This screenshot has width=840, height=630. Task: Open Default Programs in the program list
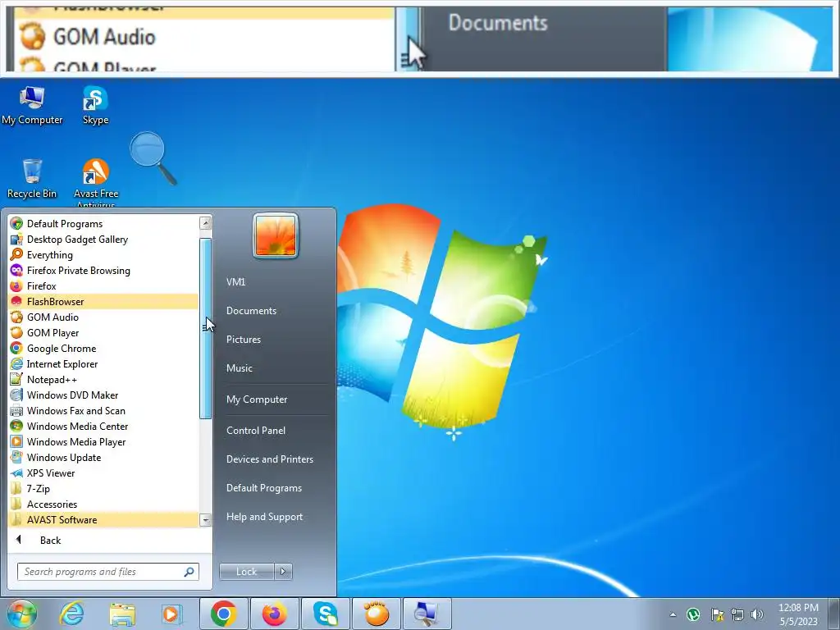pyautogui.click(x=103, y=224)
